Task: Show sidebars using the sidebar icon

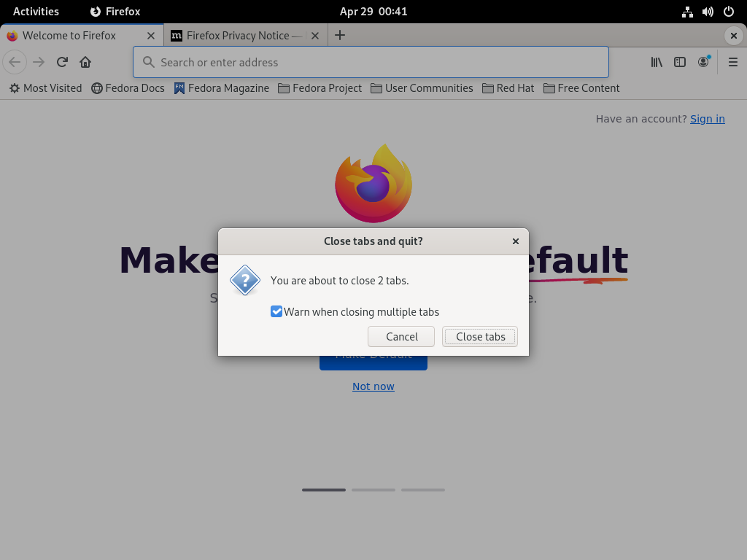Action: point(680,62)
